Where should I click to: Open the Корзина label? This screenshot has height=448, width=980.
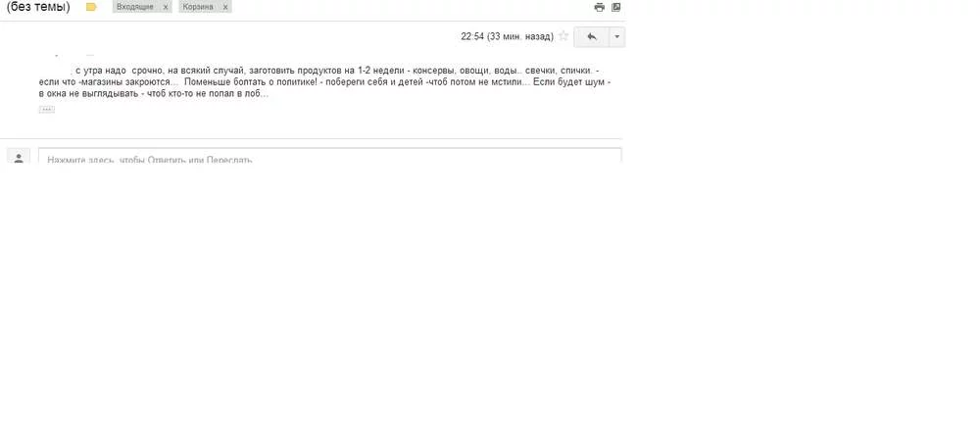tap(198, 7)
